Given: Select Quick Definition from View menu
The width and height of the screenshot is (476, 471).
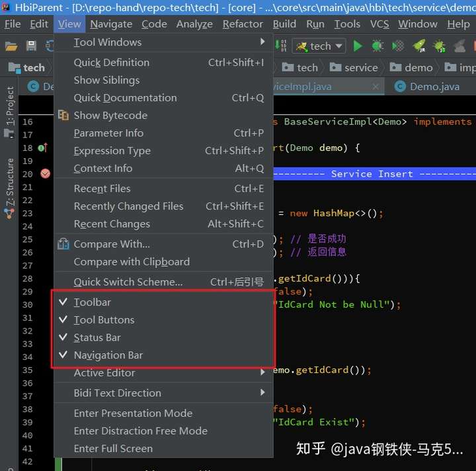Looking at the screenshot, I should (x=164, y=63).
